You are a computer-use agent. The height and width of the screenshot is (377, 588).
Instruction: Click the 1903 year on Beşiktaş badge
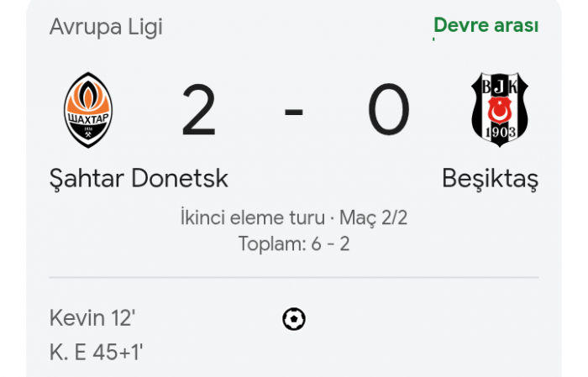coord(501,132)
